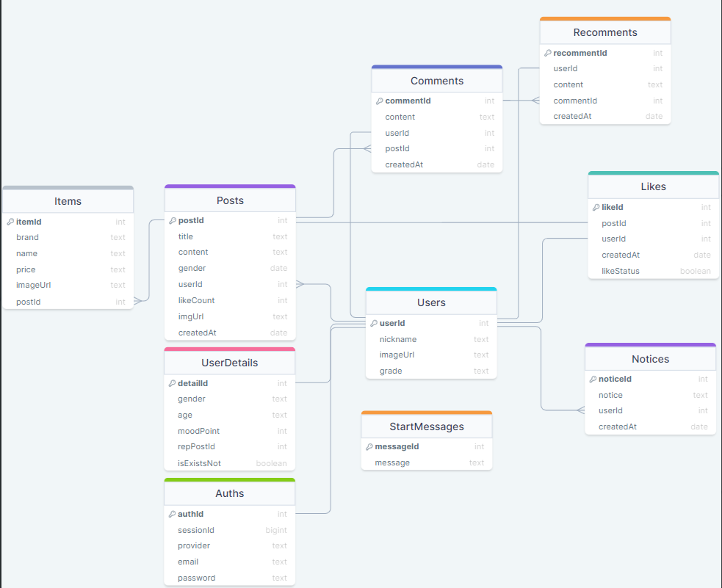Select the Users table header

[431, 302]
